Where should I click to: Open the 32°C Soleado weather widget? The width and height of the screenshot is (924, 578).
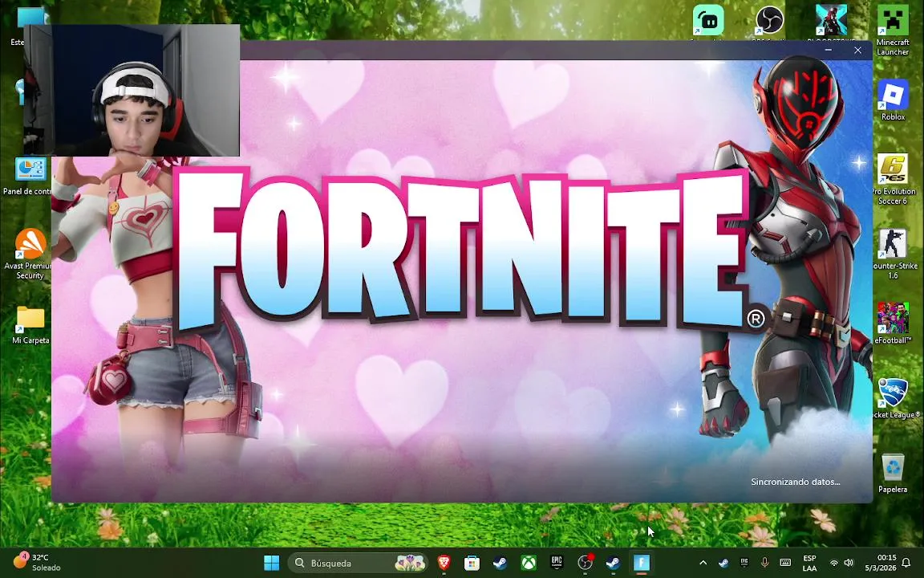(38, 562)
